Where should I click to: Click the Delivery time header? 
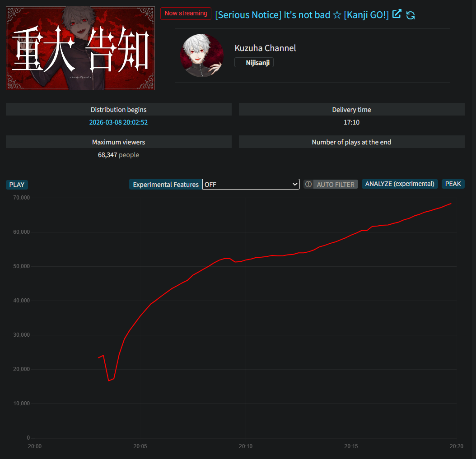[351, 110]
